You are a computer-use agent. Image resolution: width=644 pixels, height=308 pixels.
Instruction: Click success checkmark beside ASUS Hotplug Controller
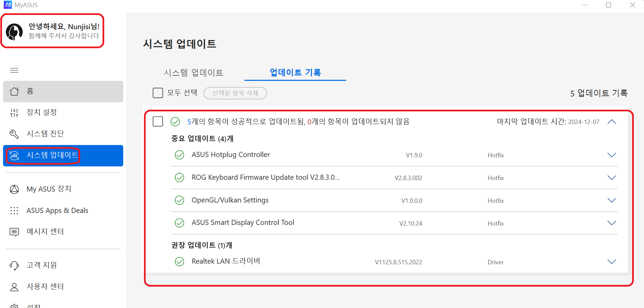[179, 155]
